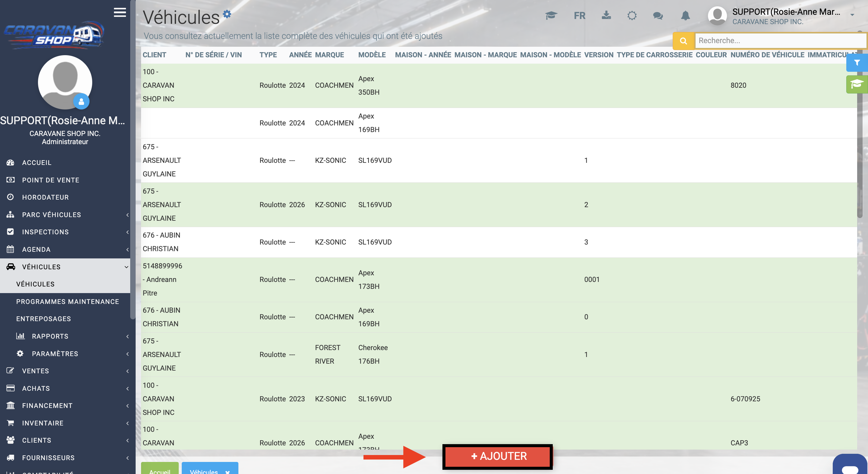Click the user avatar in top bar
This screenshot has height=474, width=868.
click(x=717, y=15)
